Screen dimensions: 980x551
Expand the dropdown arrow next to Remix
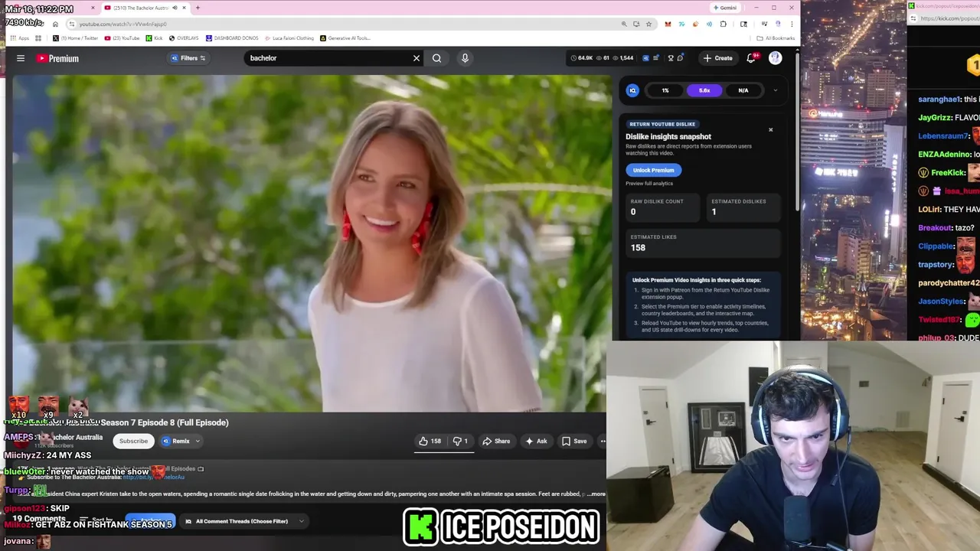pos(198,441)
